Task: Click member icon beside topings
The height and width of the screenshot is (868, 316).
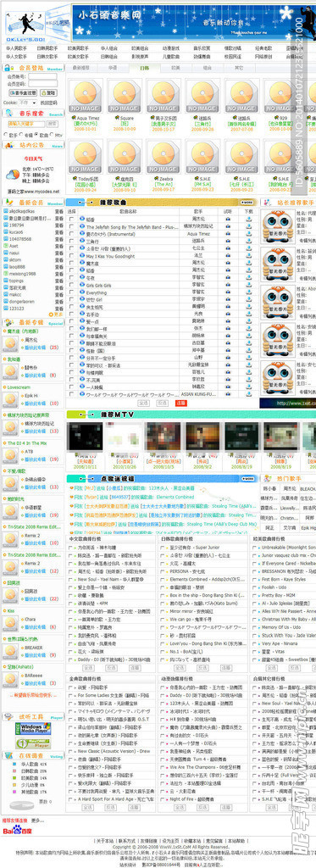Action: pos(6,281)
